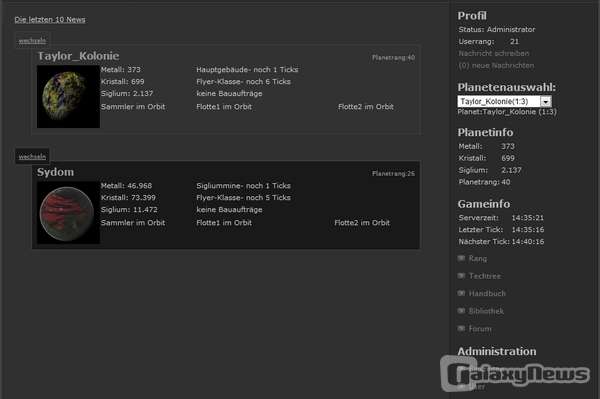Click Letzter Tick 14:35:16
The height and width of the screenshot is (399, 600).
501,230
